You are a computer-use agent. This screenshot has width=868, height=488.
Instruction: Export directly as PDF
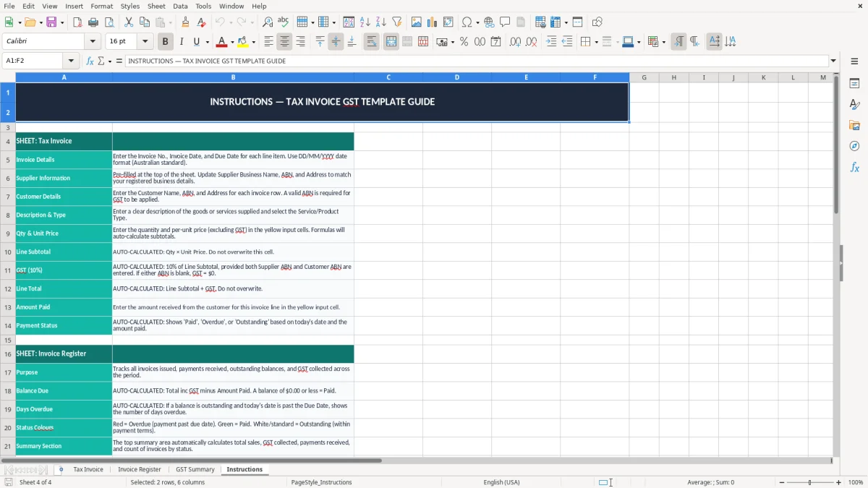(x=77, y=22)
